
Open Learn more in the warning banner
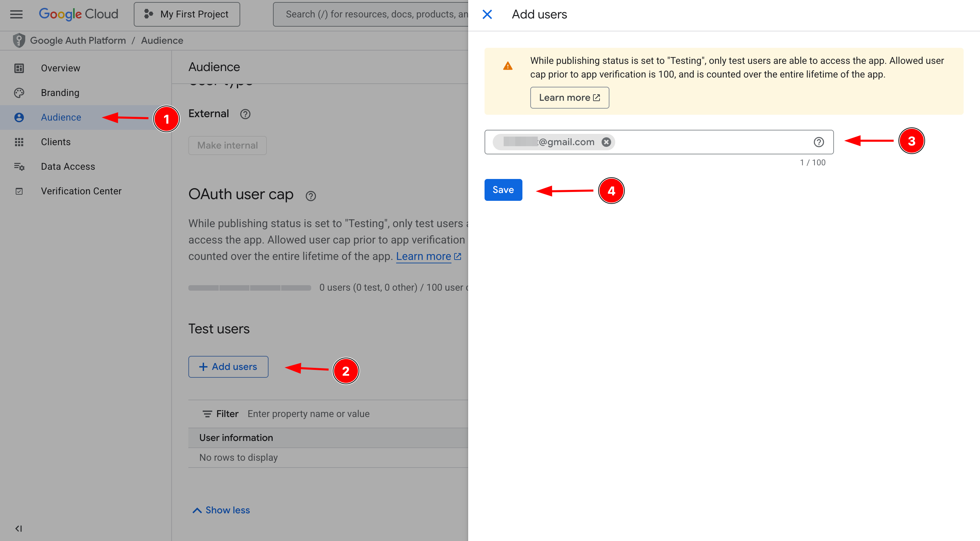click(570, 97)
